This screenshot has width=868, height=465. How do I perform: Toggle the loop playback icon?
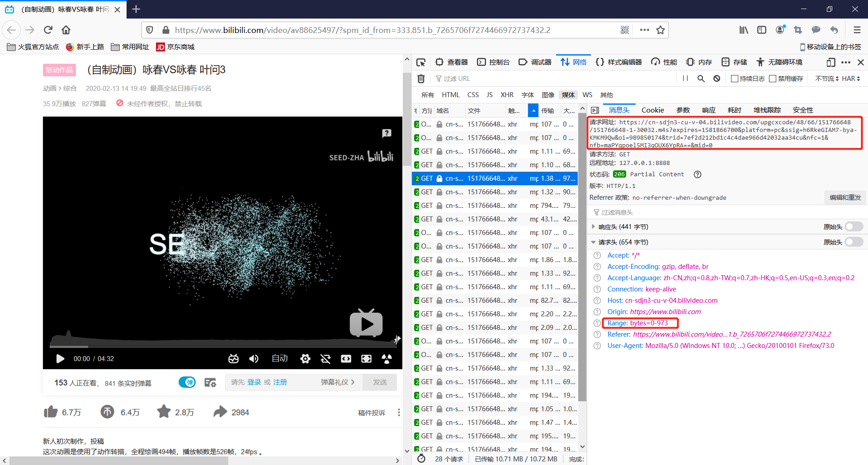coord(325,359)
